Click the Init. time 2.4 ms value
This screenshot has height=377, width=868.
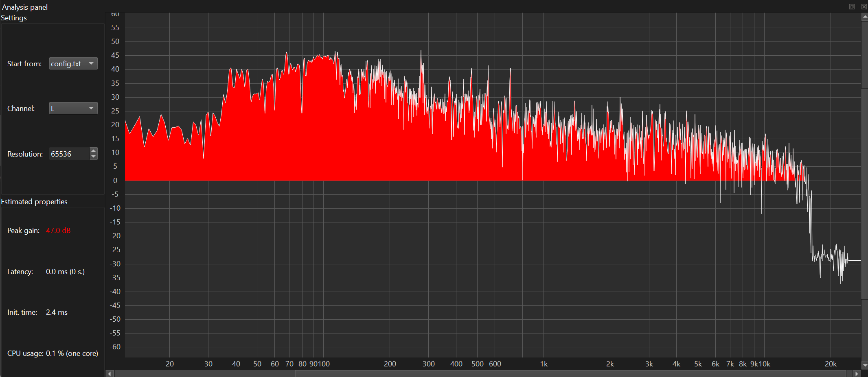[x=57, y=312]
